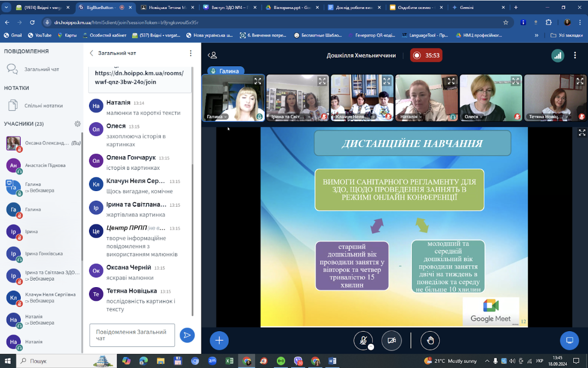Toggle the presentation minimize button
The height and width of the screenshot is (368, 588).
point(569,340)
